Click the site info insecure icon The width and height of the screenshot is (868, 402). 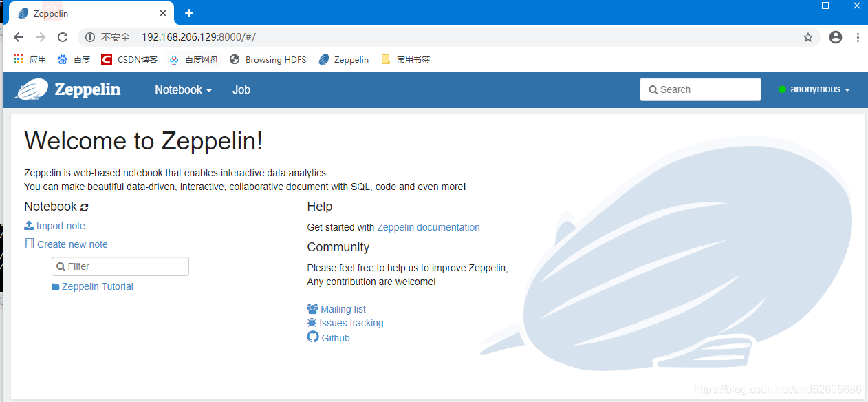click(90, 37)
